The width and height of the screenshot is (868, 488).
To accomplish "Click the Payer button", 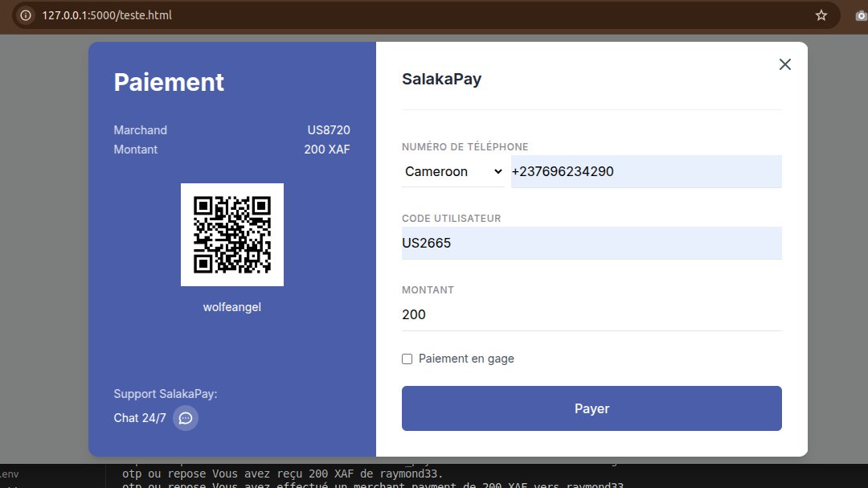I will click(592, 408).
